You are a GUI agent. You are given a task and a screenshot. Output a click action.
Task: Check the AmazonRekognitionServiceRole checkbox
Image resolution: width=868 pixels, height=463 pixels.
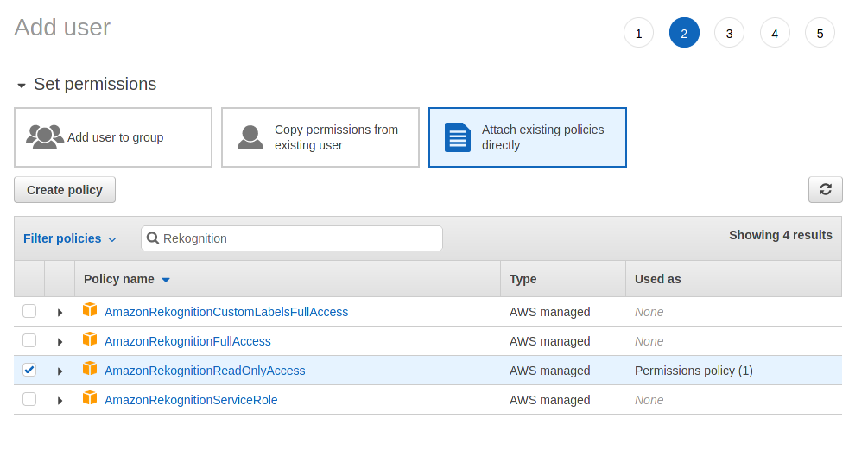pos(29,399)
